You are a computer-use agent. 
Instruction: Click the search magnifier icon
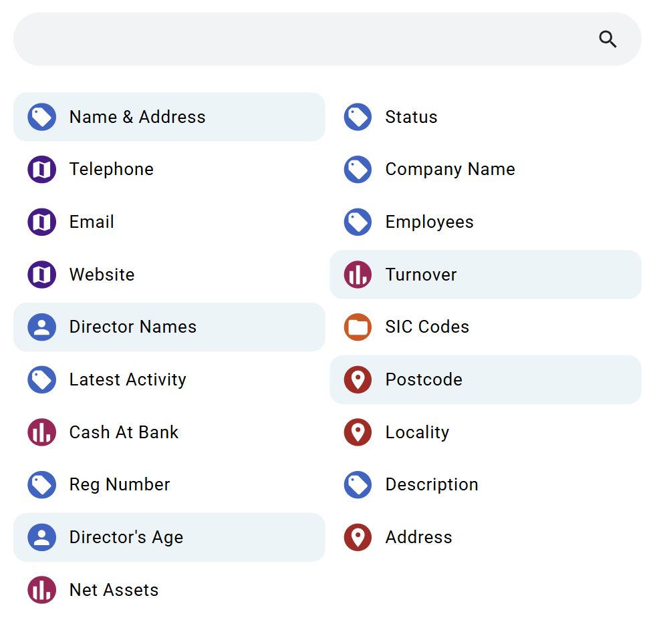[608, 39]
